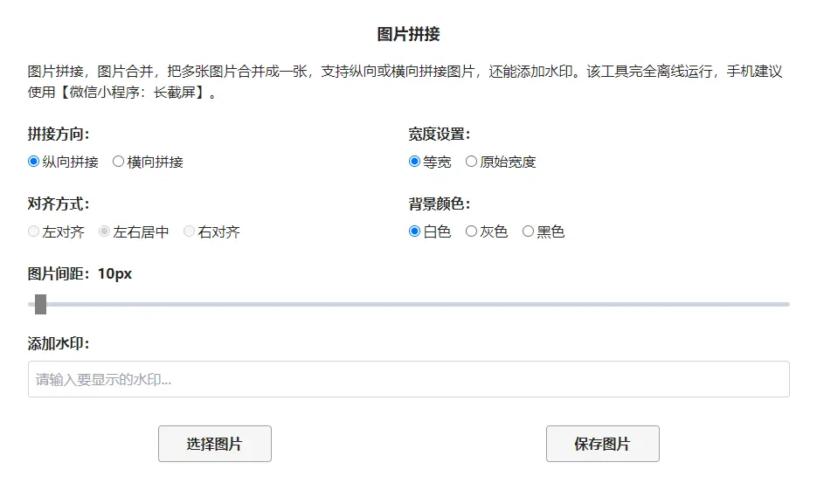Choose 原始宽度 to keep original width
This screenshot has height=504, width=817.
pyautogui.click(x=472, y=162)
